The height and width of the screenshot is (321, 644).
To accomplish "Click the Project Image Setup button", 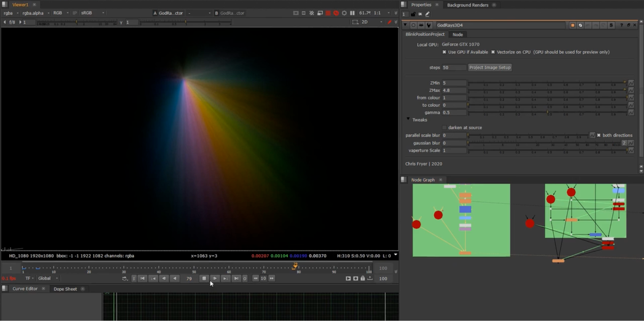I will [x=490, y=68].
